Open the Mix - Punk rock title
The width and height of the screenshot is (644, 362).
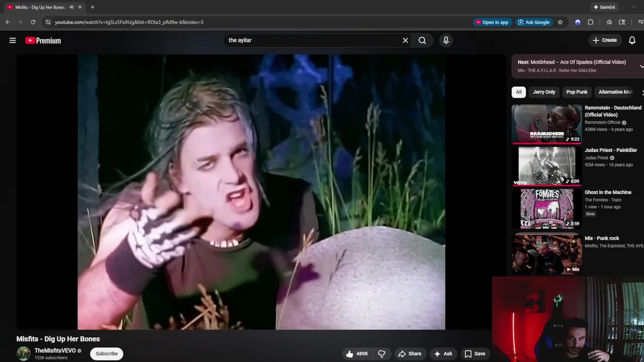click(602, 238)
